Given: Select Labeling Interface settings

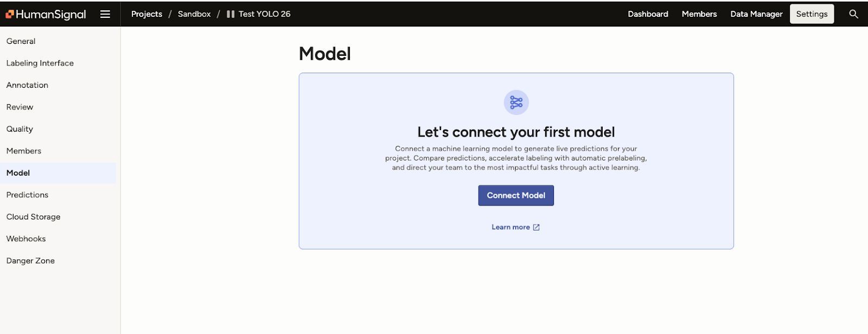Looking at the screenshot, I should point(40,63).
